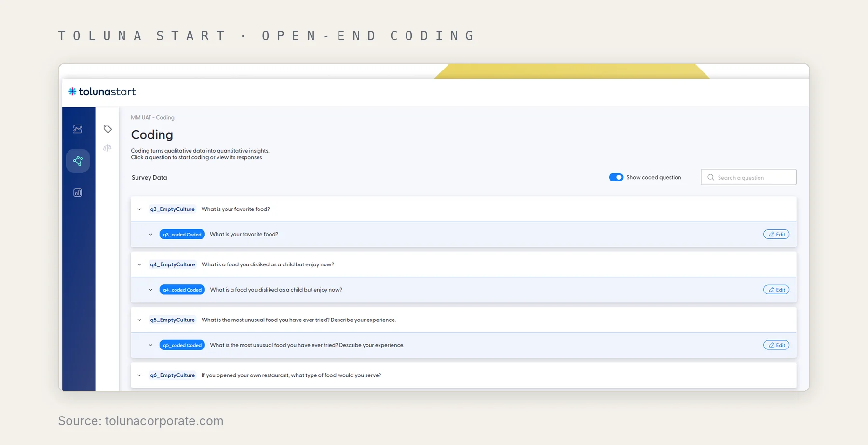Click "Show coded question" label text
This screenshot has height=445, width=868.
tap(654, 178)
